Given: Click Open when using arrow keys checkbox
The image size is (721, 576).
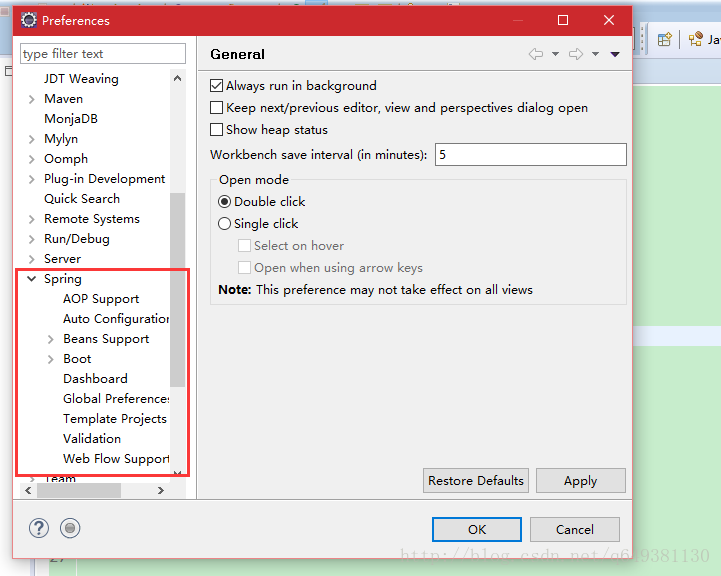Looking at the screenshot, I should click(244, 268).
